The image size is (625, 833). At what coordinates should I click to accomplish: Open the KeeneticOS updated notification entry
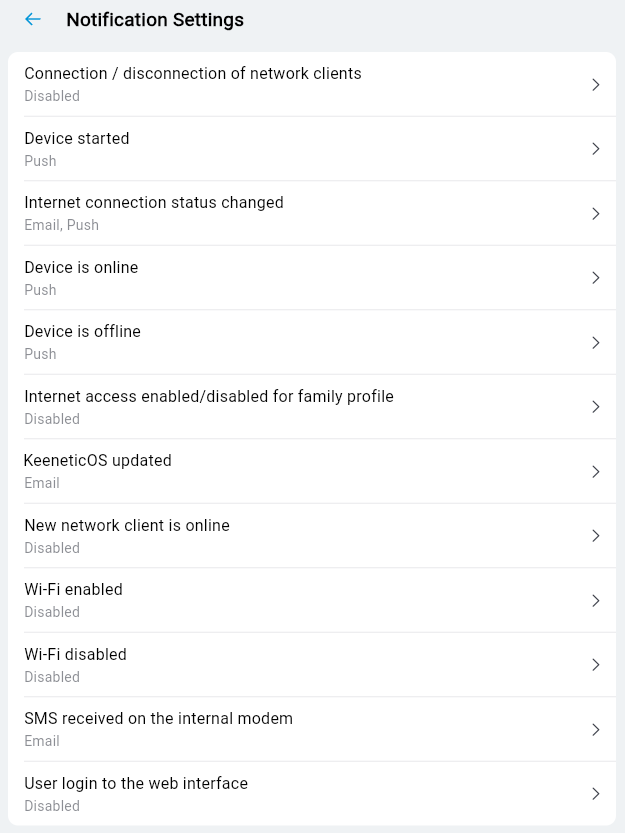pos(300,471)
